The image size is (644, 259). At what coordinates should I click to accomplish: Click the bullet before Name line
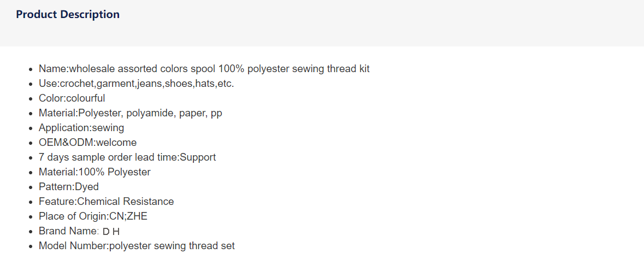pos(31,69)
